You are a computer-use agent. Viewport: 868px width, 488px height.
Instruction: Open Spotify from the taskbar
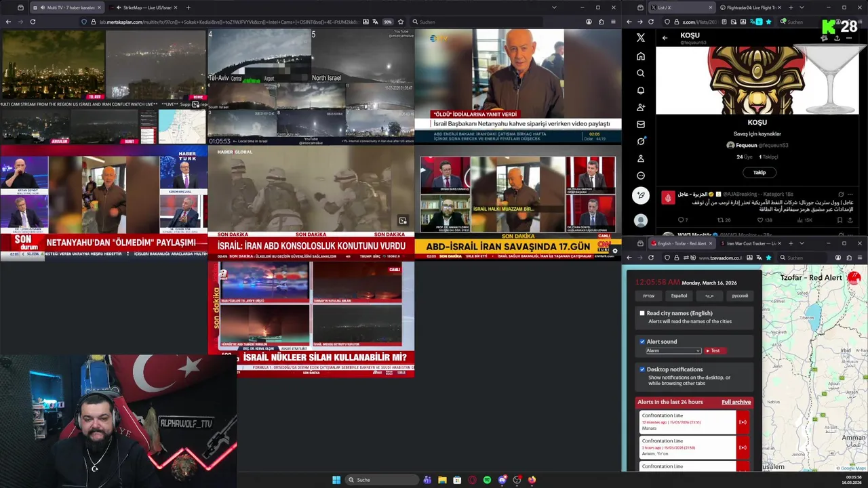click(x=487, y=480)
